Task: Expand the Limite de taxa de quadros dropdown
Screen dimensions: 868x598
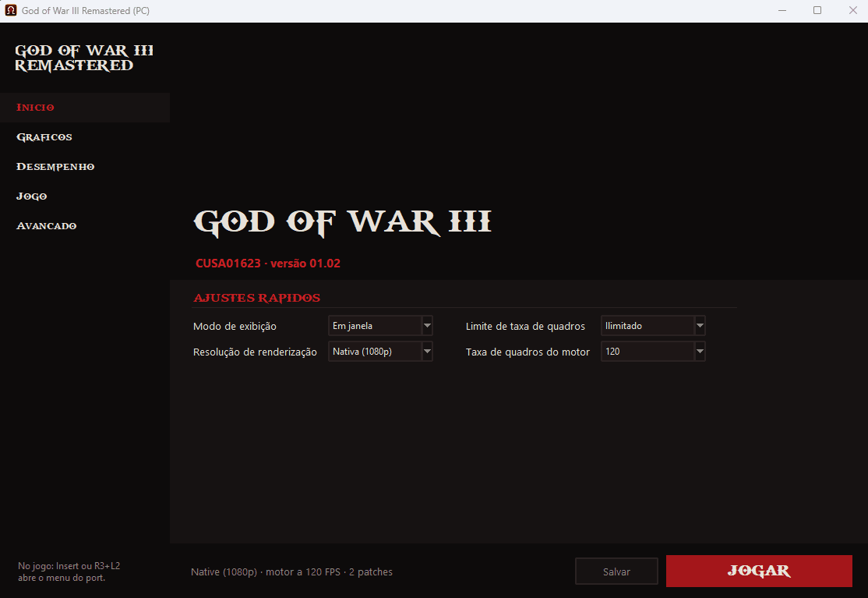Action: (x=653, y=326)
